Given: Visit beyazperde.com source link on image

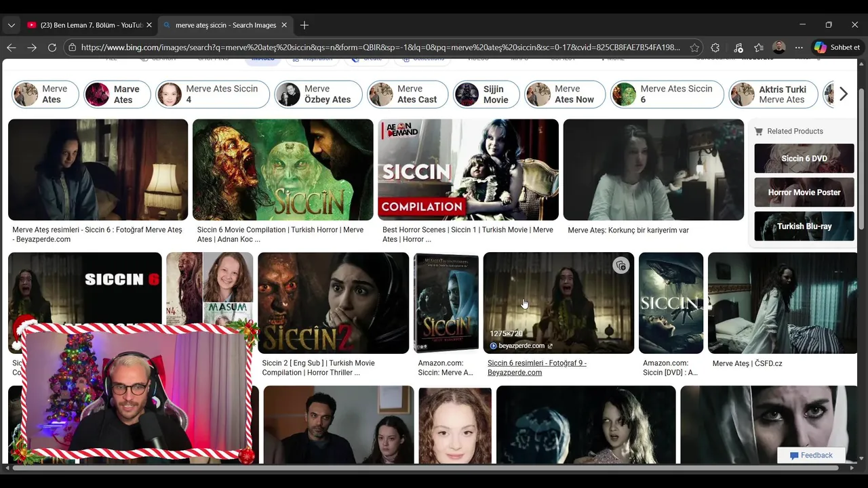Looking at the screenshot, I should (x=521, y=346).
